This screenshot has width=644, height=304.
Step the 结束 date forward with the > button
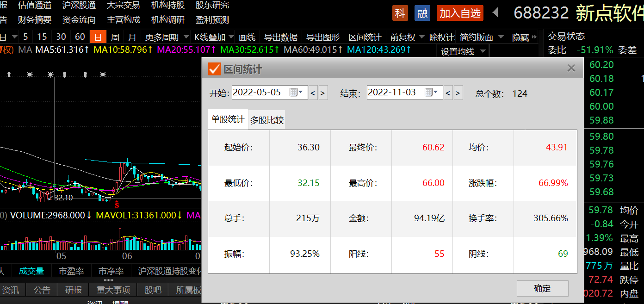tap(458, 93)
